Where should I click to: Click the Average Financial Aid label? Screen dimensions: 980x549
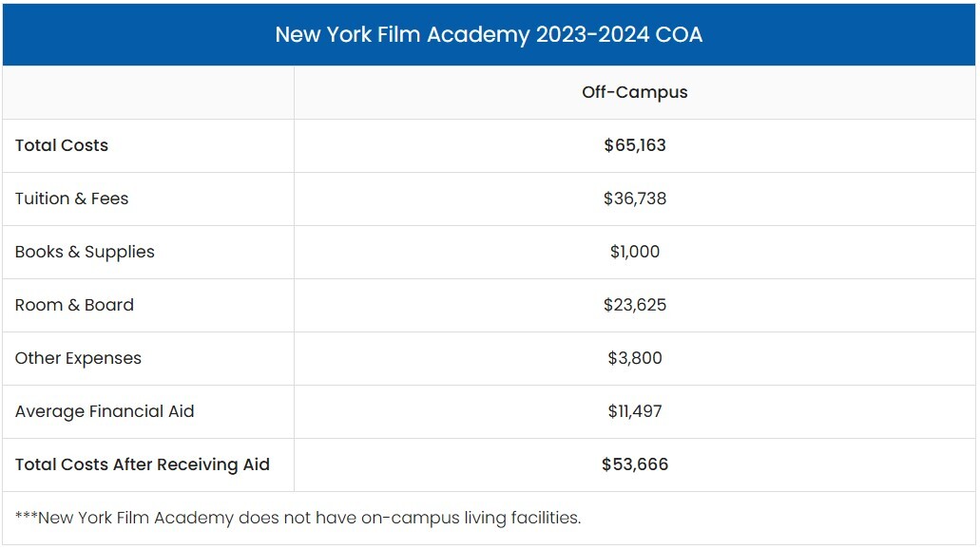(x=105, y=411)
